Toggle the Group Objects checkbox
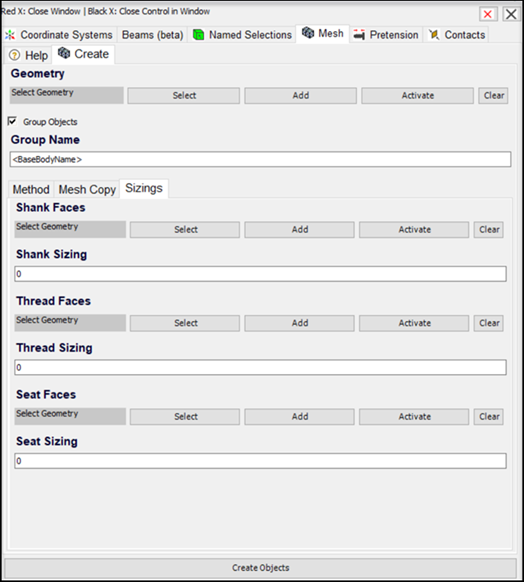Screen dimensions: 524x582 [x=12, y=121]
